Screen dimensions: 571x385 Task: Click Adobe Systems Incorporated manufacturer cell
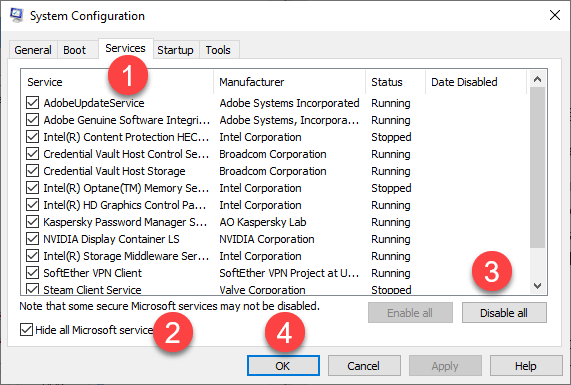[290, 103]
